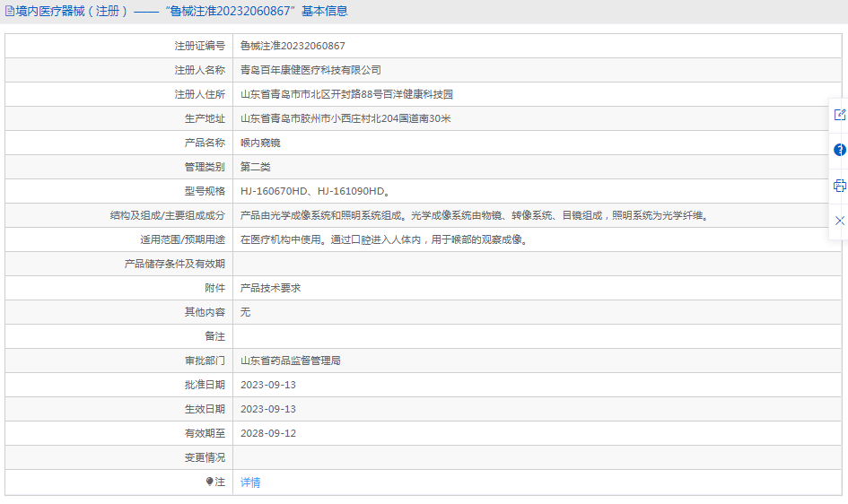Image resolution: width=848 pixels, height=504 pixels.
Task: Click the 附件 row label
Action: [214, 288]
